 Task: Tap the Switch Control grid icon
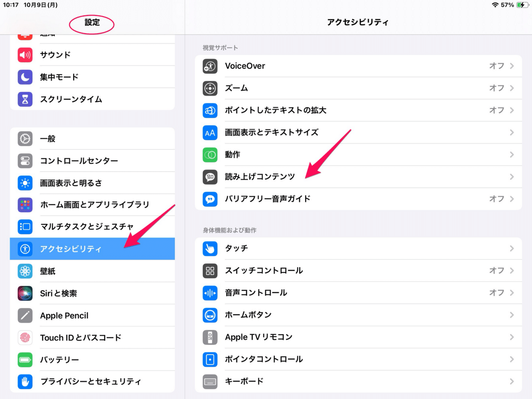coord(210,270)
